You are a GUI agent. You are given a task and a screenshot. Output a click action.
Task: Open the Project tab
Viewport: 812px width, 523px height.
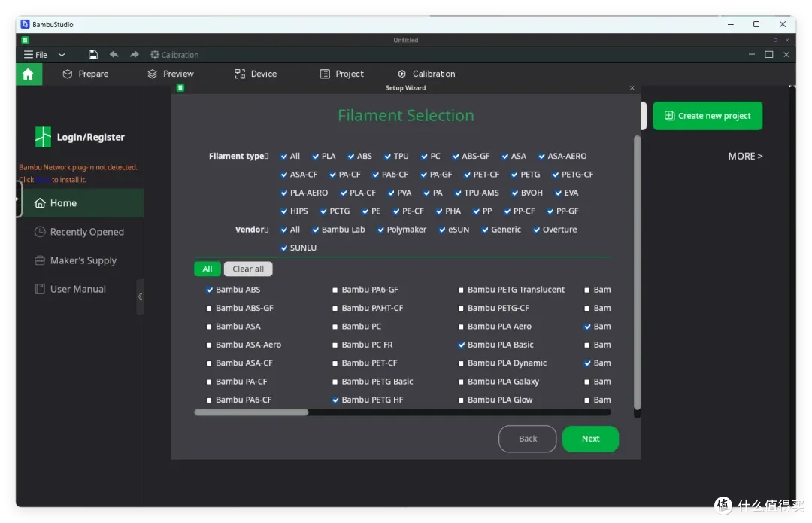tap(342, 74)
